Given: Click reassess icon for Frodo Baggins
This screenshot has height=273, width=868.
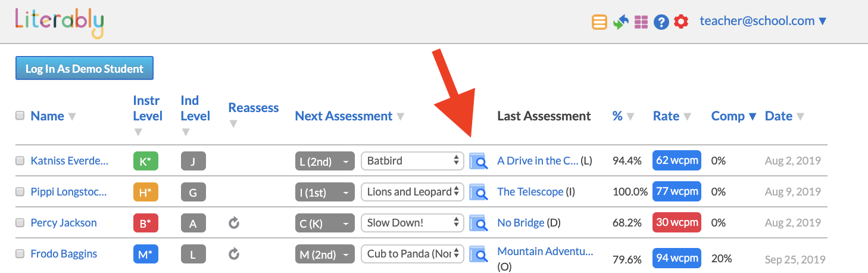Looking at the screenshot, I should 234,254.
